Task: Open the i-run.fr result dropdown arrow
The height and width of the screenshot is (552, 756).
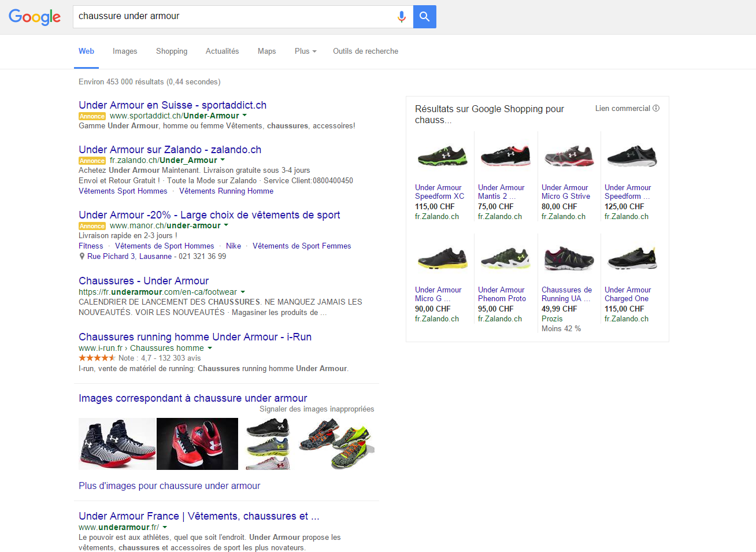Action: (210, 348)
